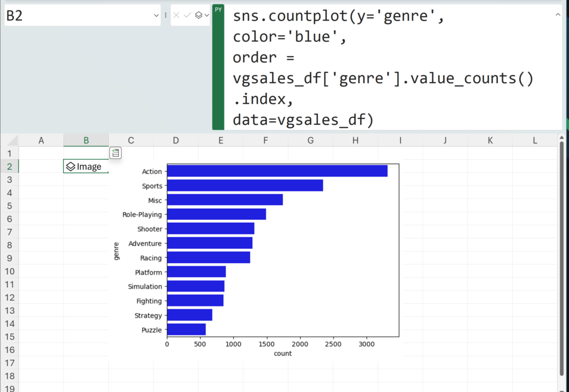Click the Name Box showing B2
This screenshot has height=392, width=569.
(78, 16)
